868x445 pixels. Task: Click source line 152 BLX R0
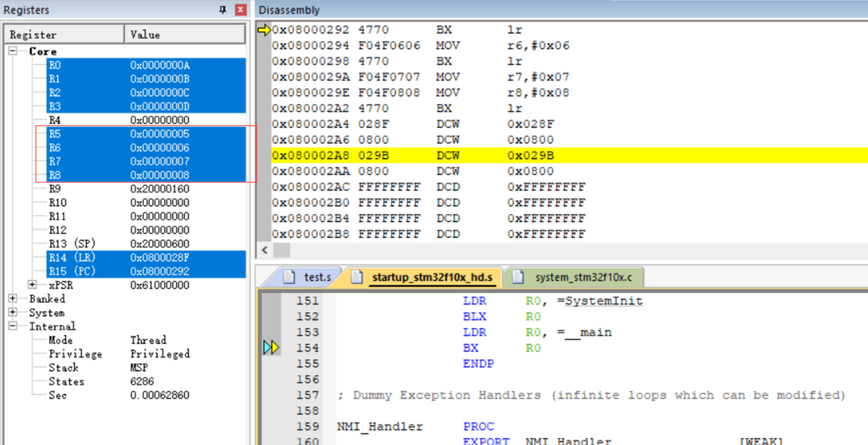[502, 317]
